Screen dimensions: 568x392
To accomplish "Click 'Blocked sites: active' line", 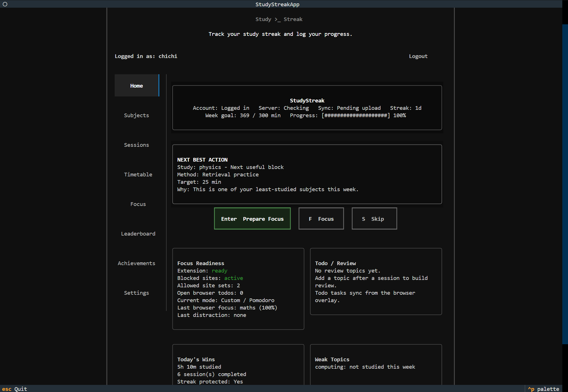I will [x=210, y=278].
